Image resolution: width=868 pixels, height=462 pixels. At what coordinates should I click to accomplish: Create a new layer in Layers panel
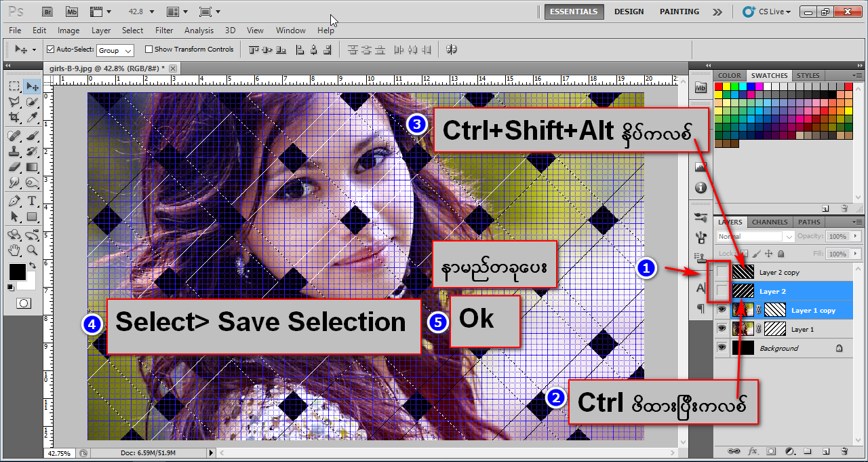825,450
